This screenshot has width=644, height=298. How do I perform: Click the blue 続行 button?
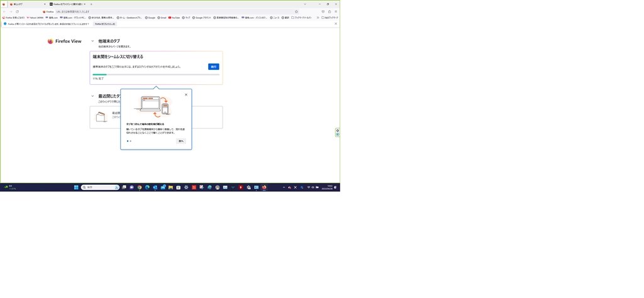click(x=214, y=67)
